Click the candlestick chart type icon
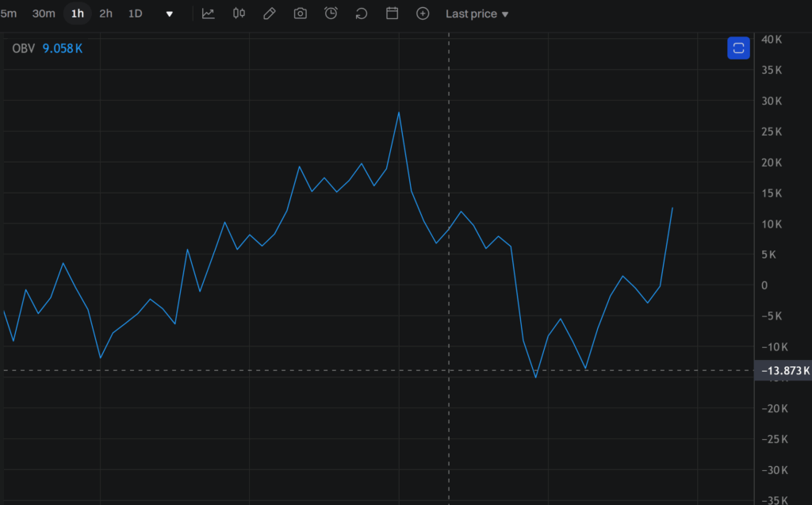This screenshot has height=505, width=812. click(x=239, y=13)
